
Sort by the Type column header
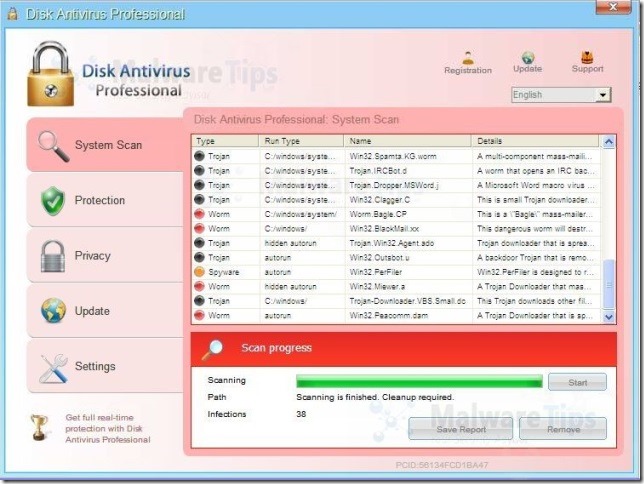tap(225, 141)
